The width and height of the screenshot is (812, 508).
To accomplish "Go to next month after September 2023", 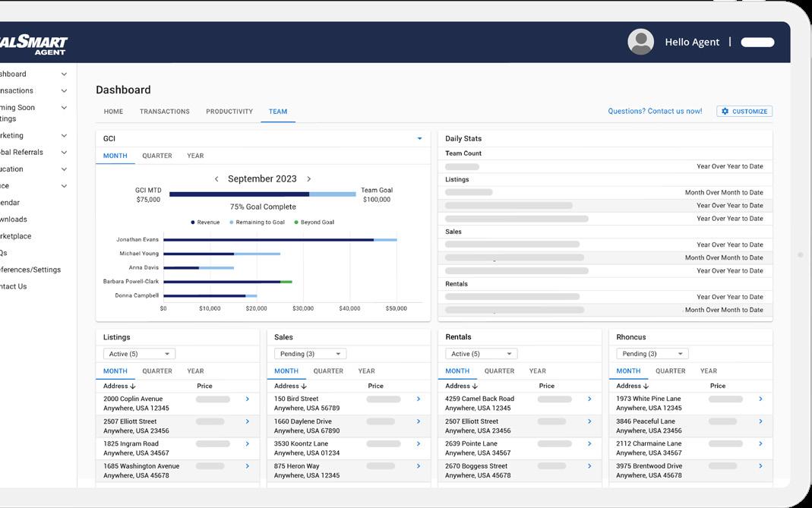I will 308,179.
